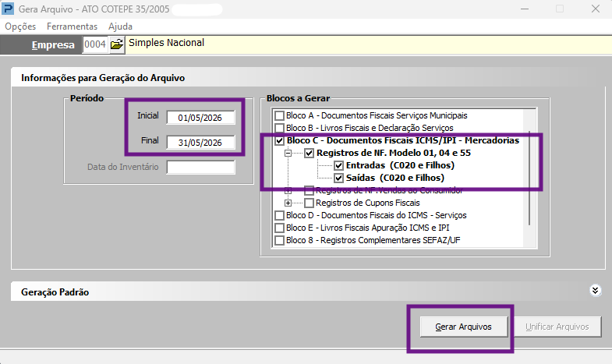This screenshot has height=364, width=612.
Task: Expand Geração Padrão with double-chevron icon
Action: pyautogui.click(x=595, y=291)
